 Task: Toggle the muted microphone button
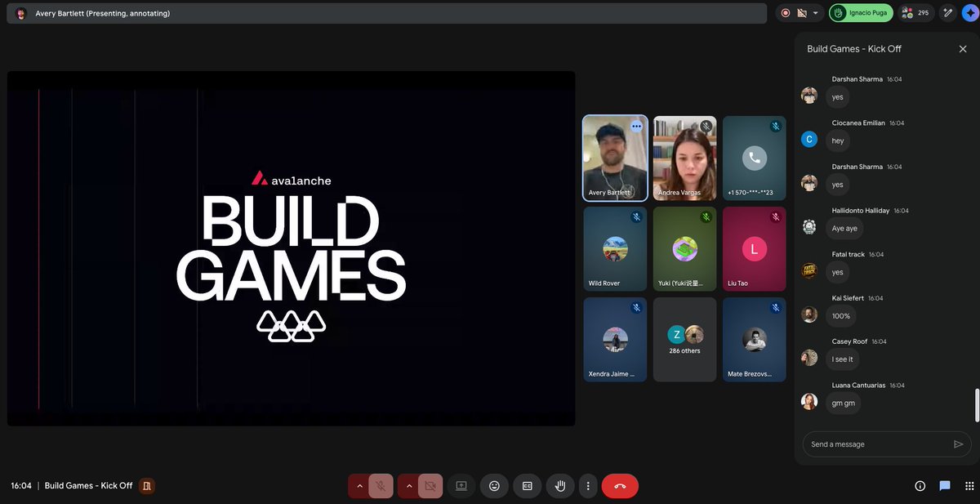tap(381, 486)
